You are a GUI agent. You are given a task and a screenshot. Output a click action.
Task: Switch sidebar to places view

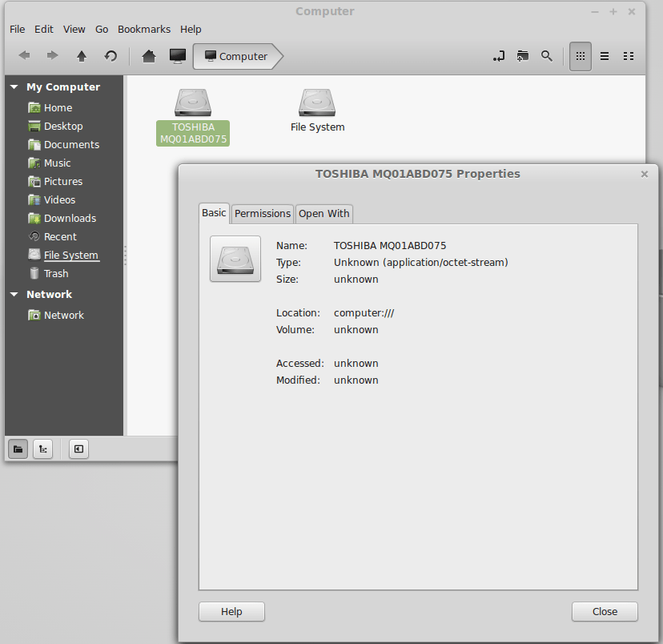click(18, 449)
